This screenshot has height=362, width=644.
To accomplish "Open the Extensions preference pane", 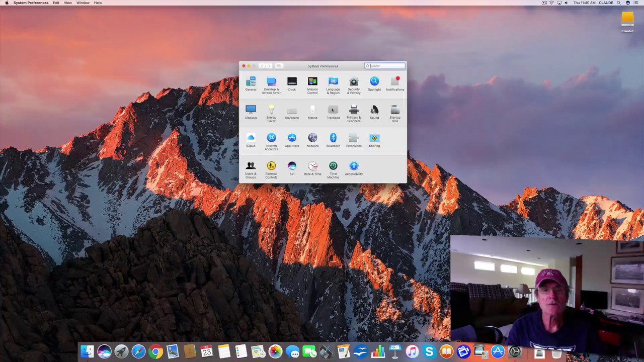I will pos(354,140).
